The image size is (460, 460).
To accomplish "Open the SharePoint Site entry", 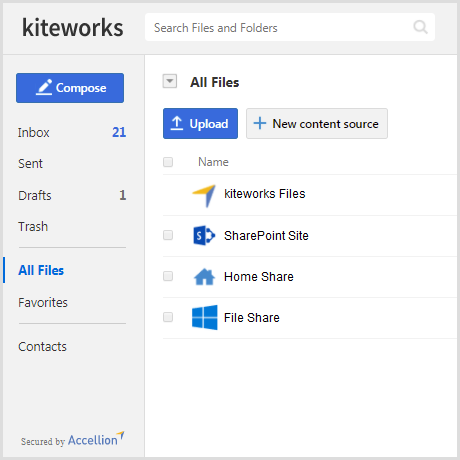I will click(266, 236).
